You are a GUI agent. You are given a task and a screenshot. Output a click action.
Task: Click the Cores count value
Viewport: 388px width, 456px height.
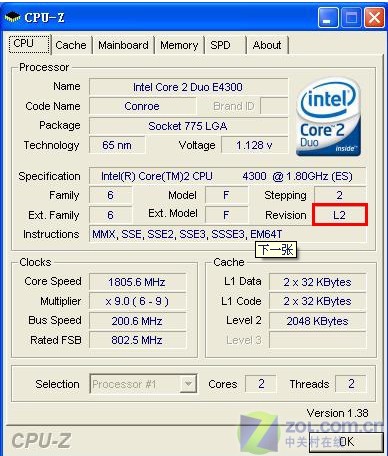pyautogui.click(x=261, y=384)
